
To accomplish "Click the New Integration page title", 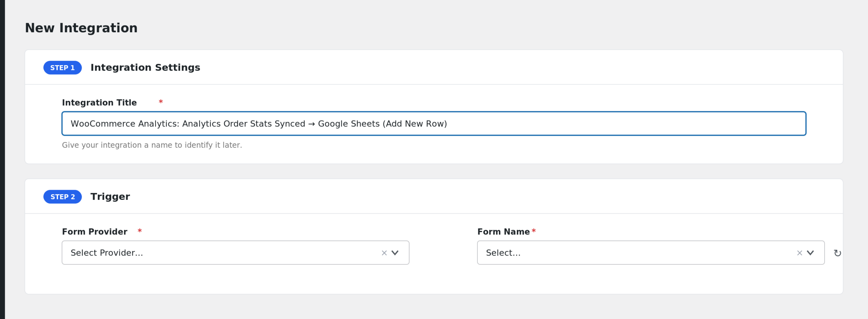I will (81, 28).
